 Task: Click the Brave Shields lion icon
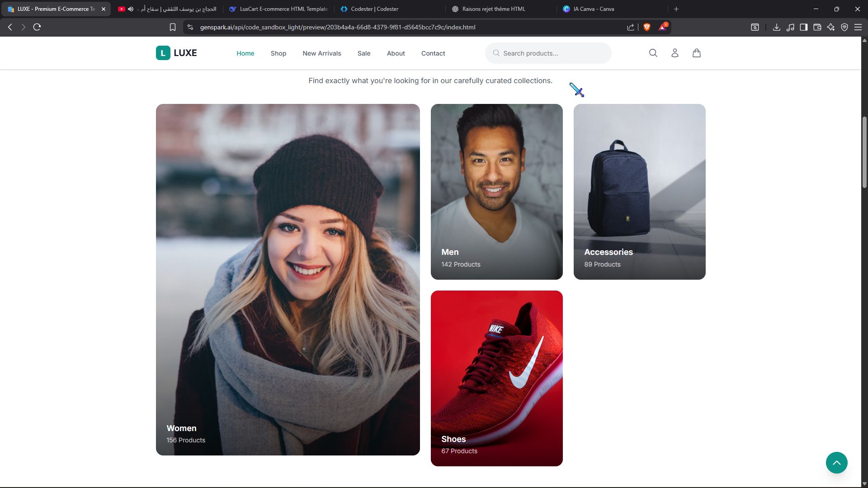(646, 27)
